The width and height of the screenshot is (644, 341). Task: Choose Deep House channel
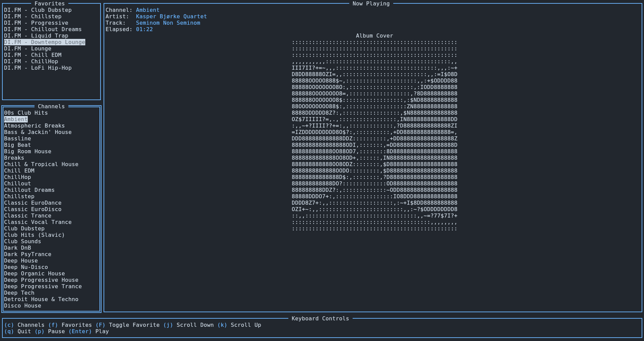(21, 260)
